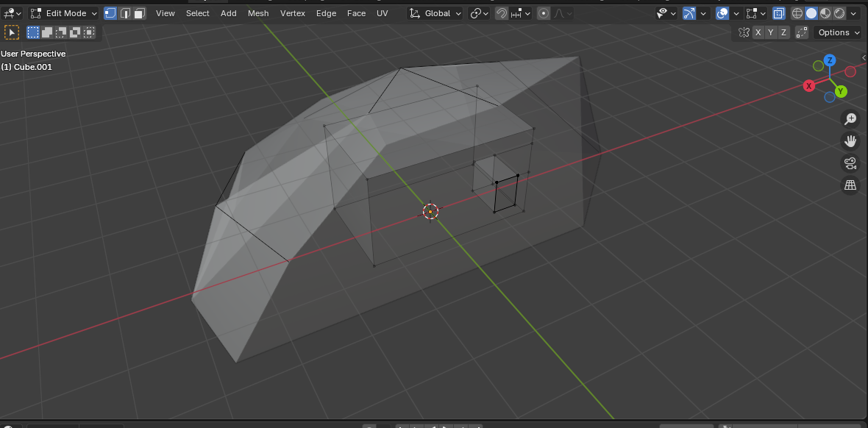Viewport: 868px width, 428px height.
Task: Open the Vertex menu
Action: click(292, 13)
